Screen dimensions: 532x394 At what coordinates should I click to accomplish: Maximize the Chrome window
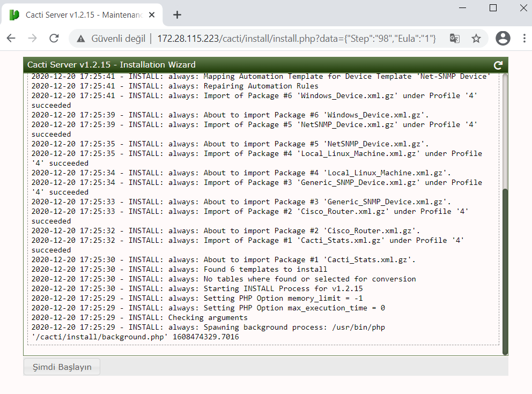click(x=493, y=8)
